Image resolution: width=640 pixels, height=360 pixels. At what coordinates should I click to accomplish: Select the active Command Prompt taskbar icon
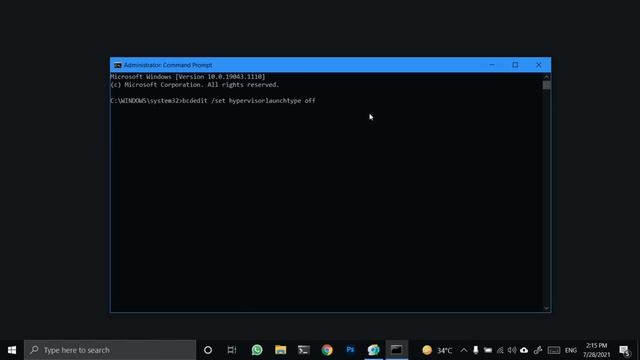coord(397,350)
